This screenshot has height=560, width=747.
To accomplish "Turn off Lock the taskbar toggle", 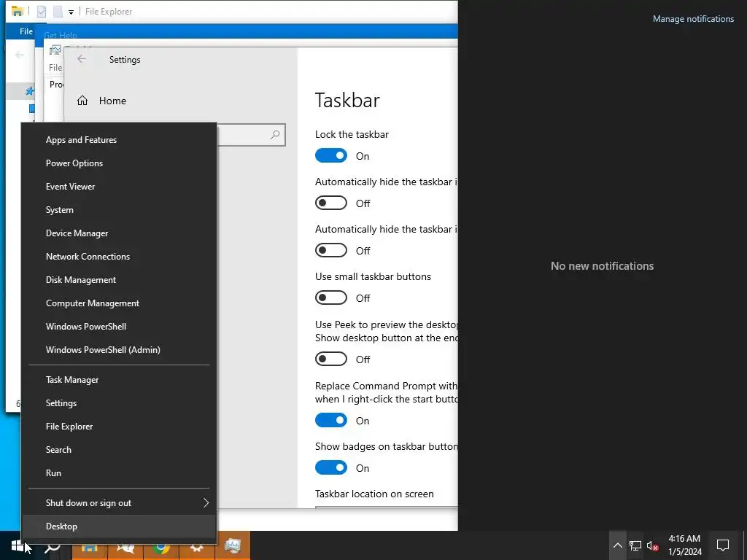I will pos(331,156).
